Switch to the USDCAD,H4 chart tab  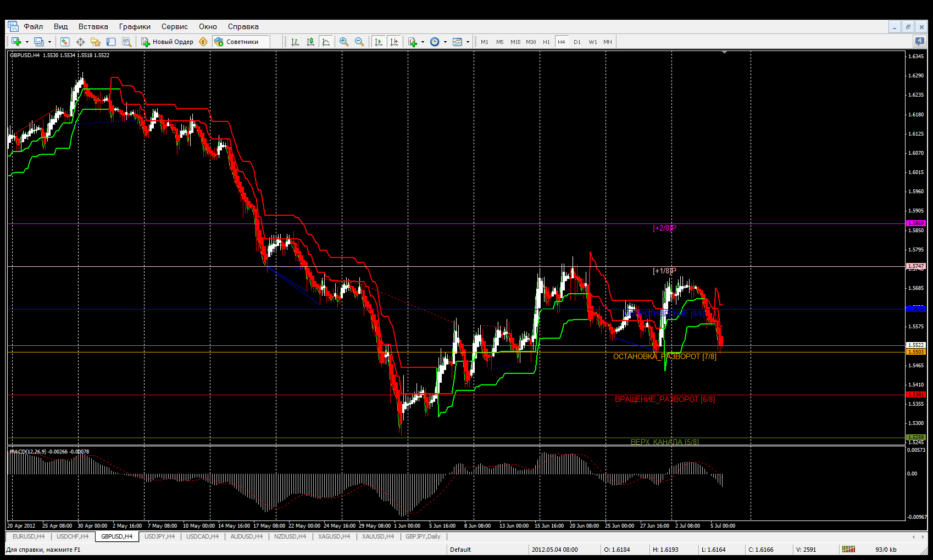pyautogui.click(x=202, y=536)
